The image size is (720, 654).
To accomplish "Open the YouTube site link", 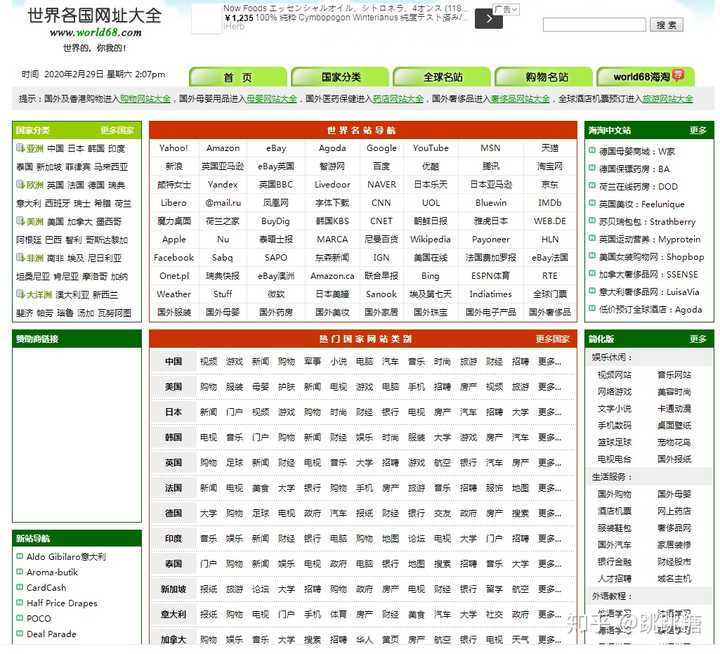I will pyautogui.click(x=431, y=148).
